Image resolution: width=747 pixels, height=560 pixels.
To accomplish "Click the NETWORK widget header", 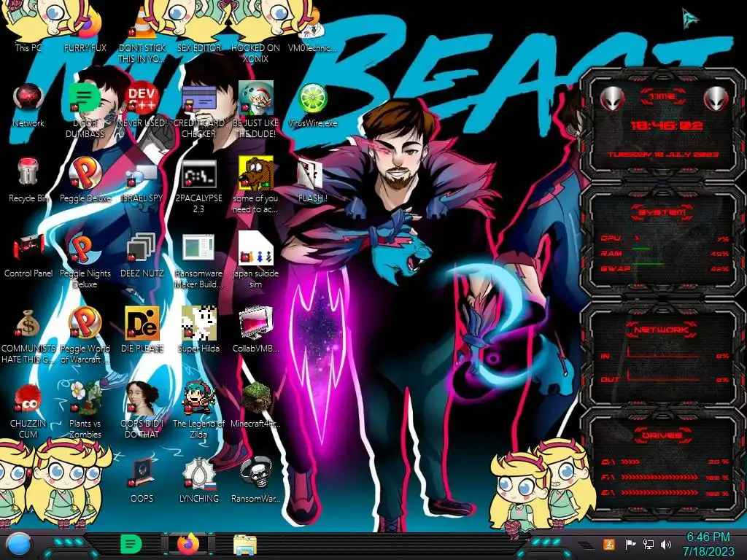I will [x=662, y=330].
